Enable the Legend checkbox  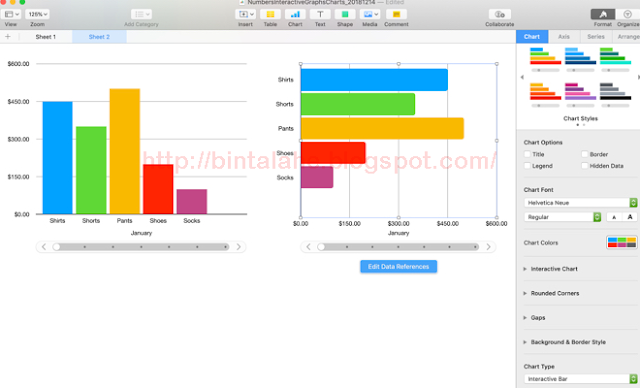pyautogui.click(x=527, y=166)
